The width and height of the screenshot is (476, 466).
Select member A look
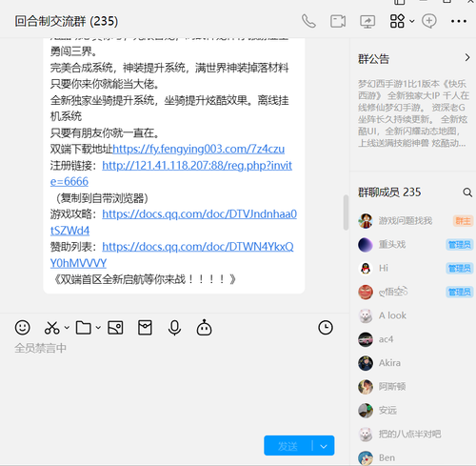point(414,315)
